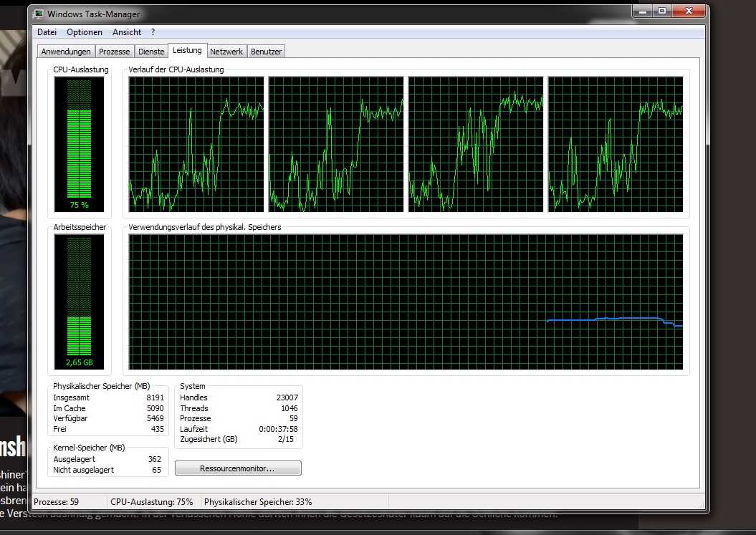This screenshot has width=756, height=535.
Task: Click the Threads value 1046
Action: 290,408
